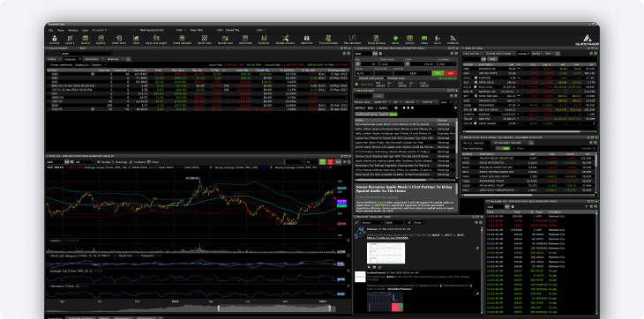Open News and insight toolbar icon
This screenshot has width=644, height=319.
[x=156, y=40]
